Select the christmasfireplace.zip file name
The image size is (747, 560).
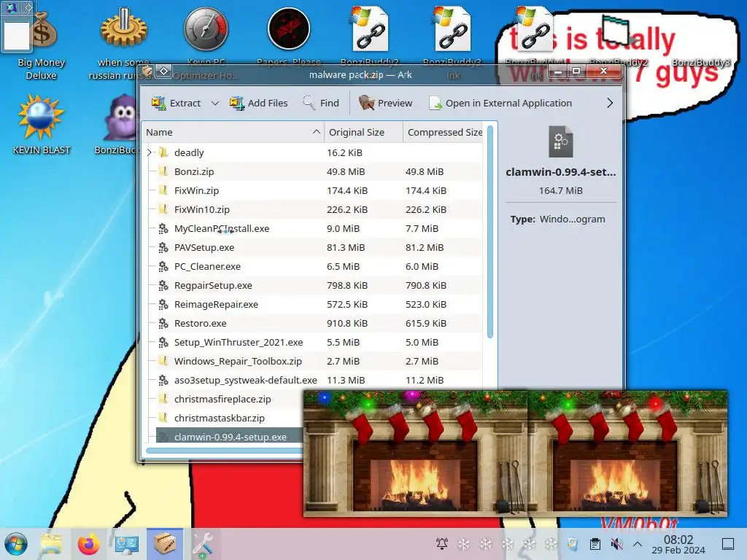[222, 399]
